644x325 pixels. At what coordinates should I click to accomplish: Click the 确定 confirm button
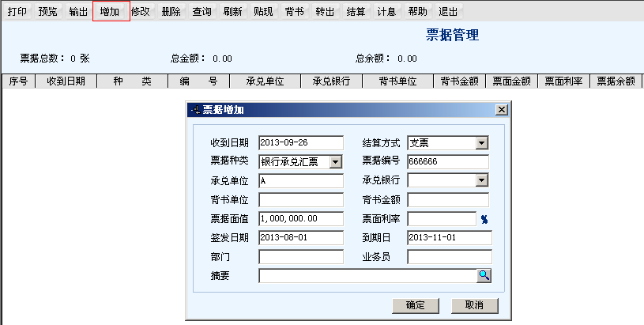click(x=415, y=305)
